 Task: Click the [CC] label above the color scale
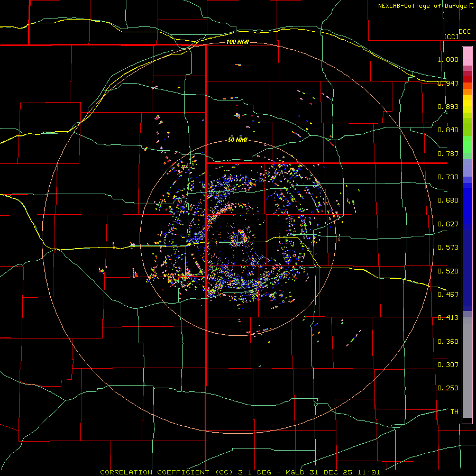coord(452,36)
